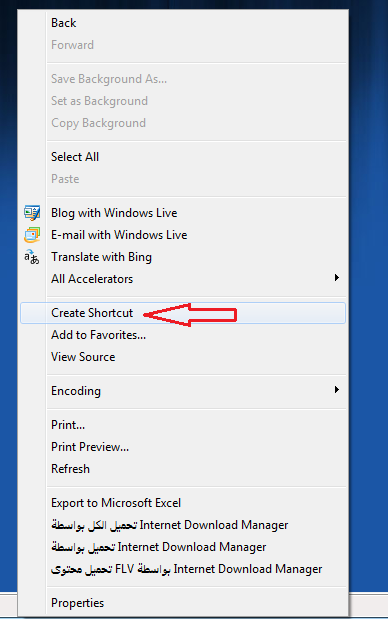Screen dimensions: 388x619
Task: Click the Blog with Windows Live icon
Action: tap(32, 213)
